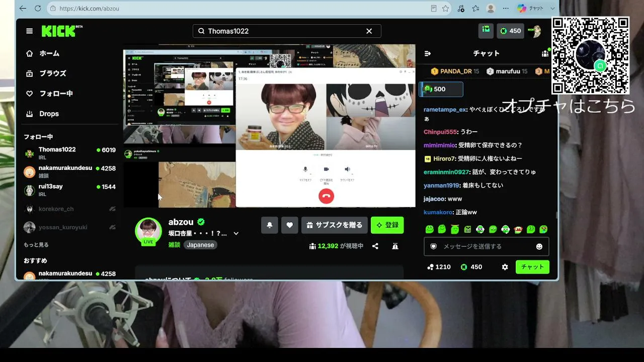Toggle the notification bell for abzou

pyautogui.click(x=270, y=225)
